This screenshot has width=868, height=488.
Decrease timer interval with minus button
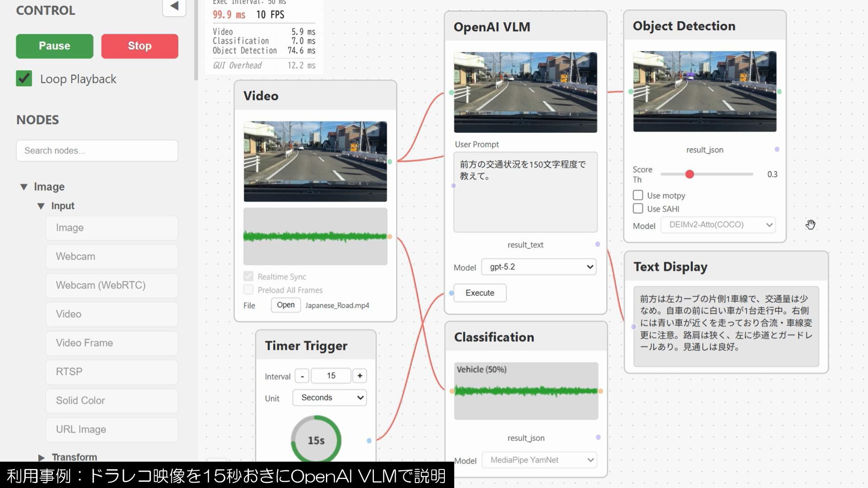pyautogui.click(x=302, y=376)
